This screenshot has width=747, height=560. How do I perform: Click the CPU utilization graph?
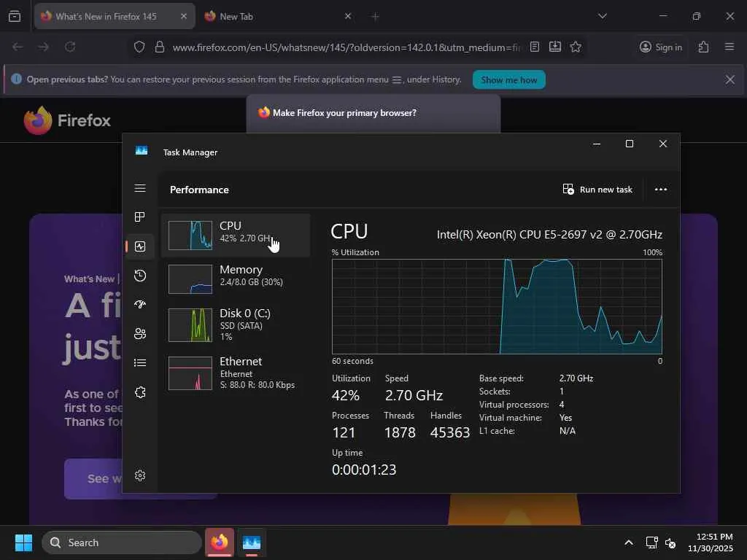pos(497,306)
